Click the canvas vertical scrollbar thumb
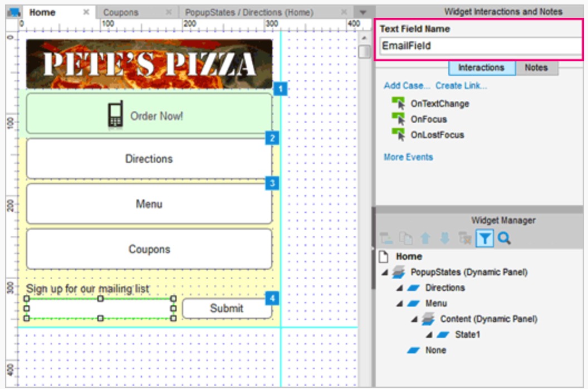Viewport: 588px width, 389px height. pyautogui.click(x=364, y=51)
